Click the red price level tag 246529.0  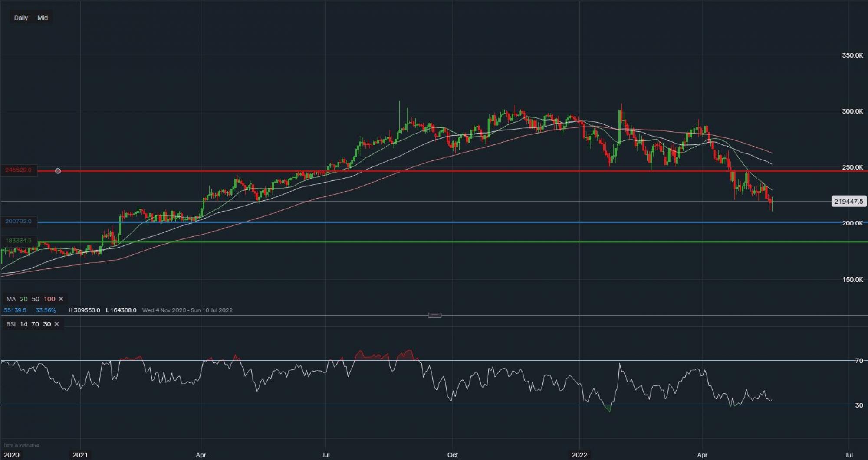point(18,170)
